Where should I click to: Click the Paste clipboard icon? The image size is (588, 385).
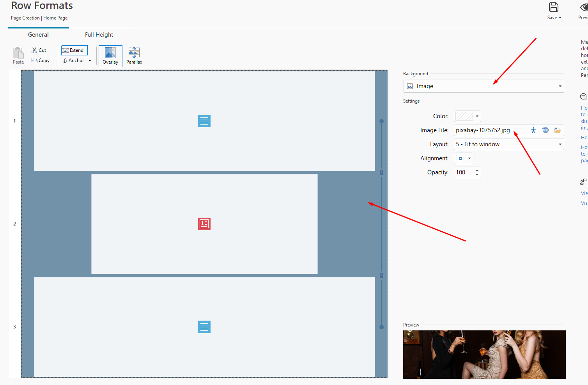tap(18, 53)
